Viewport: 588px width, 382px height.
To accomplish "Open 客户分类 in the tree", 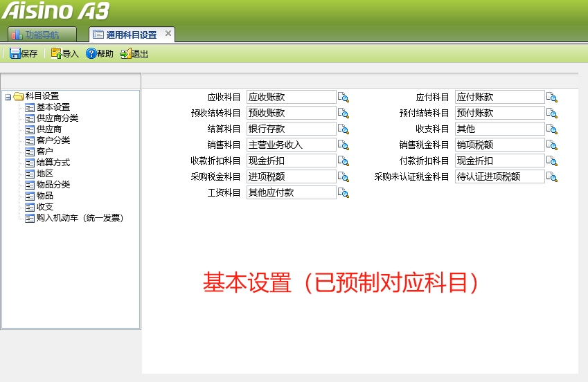I will 53,140.
